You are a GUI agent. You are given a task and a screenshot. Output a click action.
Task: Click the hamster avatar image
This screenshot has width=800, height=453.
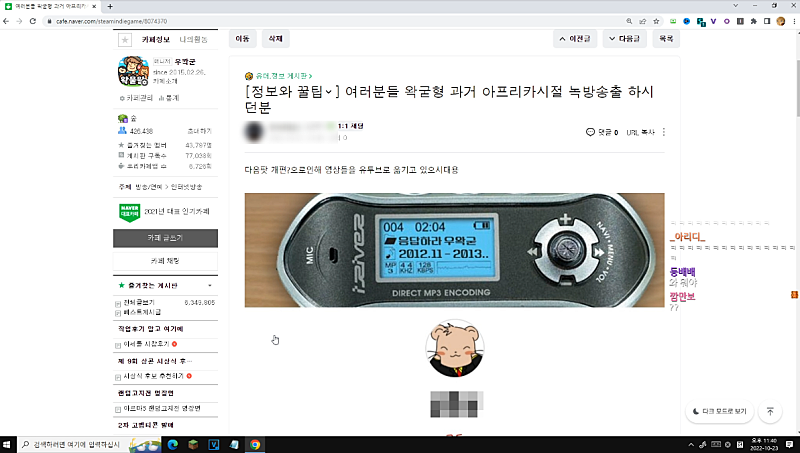click(x=455, y=348)
